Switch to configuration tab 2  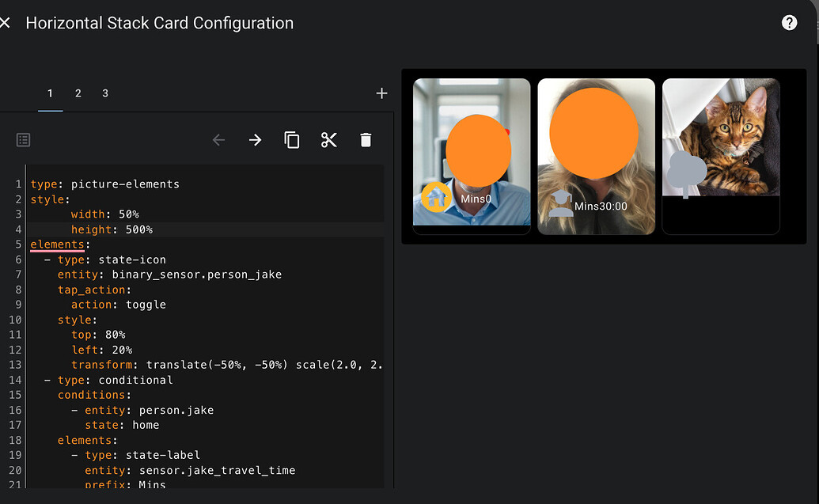78,93
